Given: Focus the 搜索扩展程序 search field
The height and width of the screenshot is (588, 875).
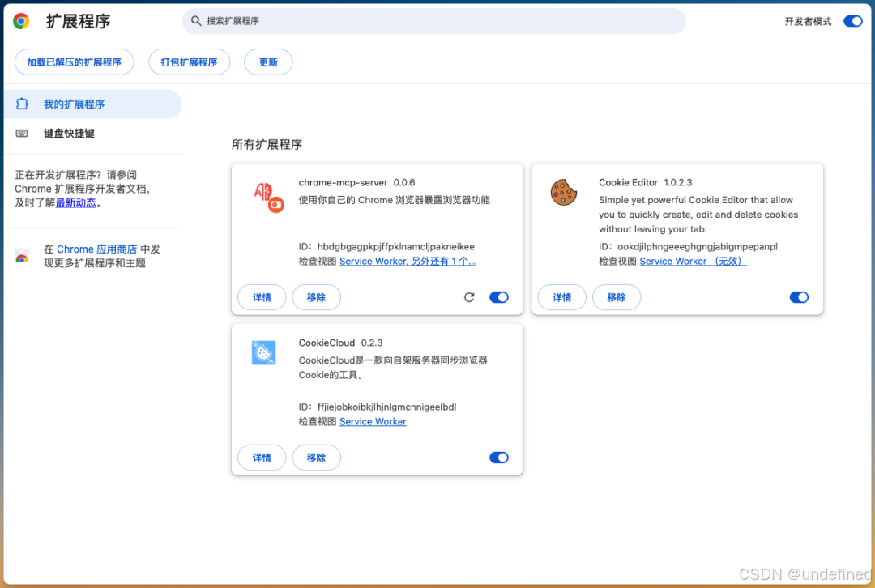Looking at the screenshot, I should pyautogui.click(x=434, y=21).
